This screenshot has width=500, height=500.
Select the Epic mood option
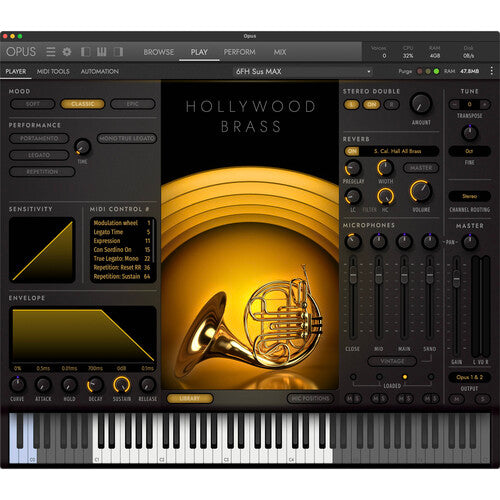pos(133,104)
